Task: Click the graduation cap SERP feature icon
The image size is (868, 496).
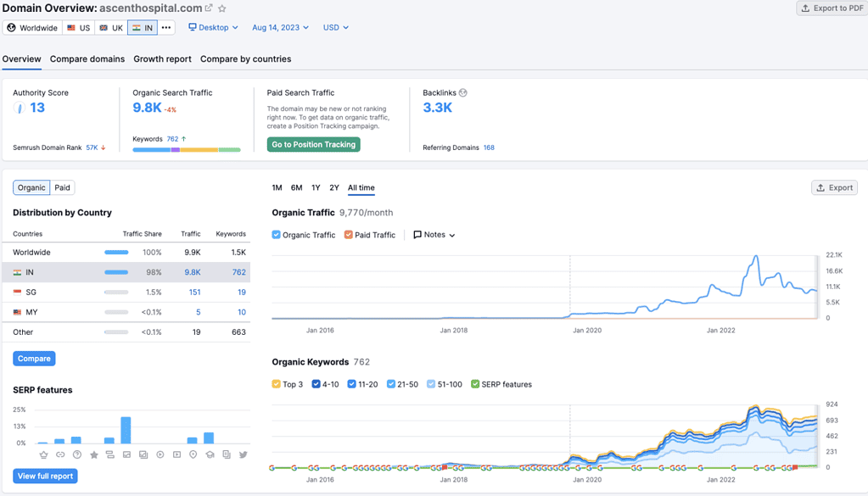Action: (210, 454)
